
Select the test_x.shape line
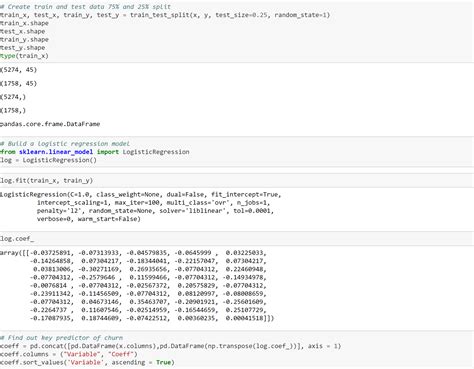(23, 31)
